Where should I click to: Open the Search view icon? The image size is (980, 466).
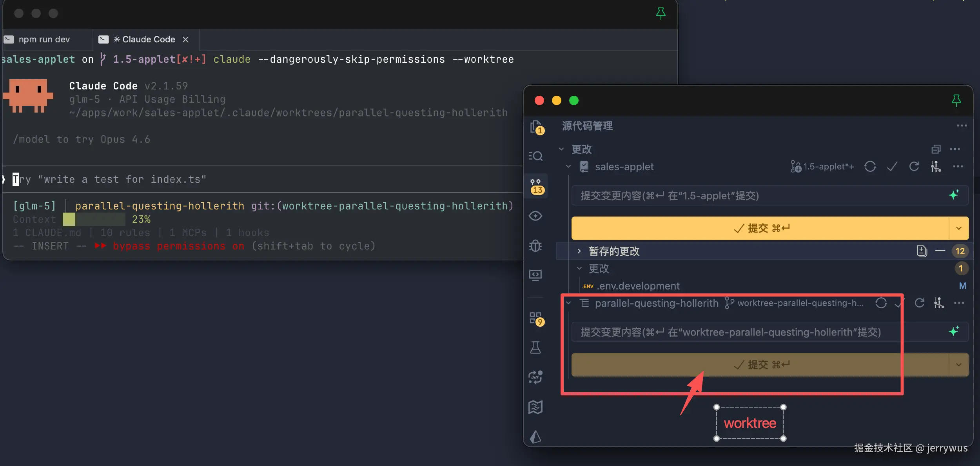click(536, 156)
